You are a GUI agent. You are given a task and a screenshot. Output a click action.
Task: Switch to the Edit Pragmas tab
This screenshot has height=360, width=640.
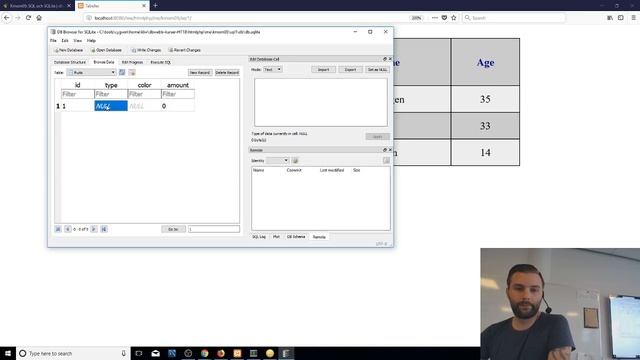coord(132,62)
